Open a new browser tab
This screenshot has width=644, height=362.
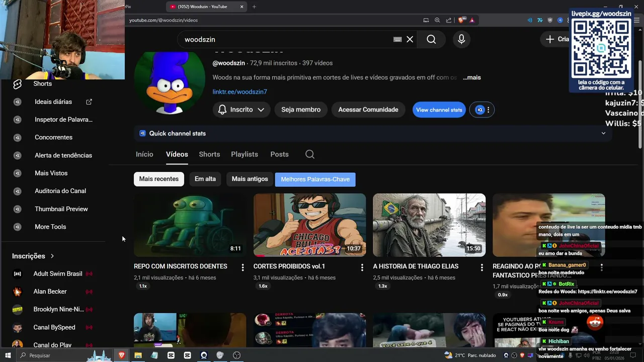click(254, 7)
